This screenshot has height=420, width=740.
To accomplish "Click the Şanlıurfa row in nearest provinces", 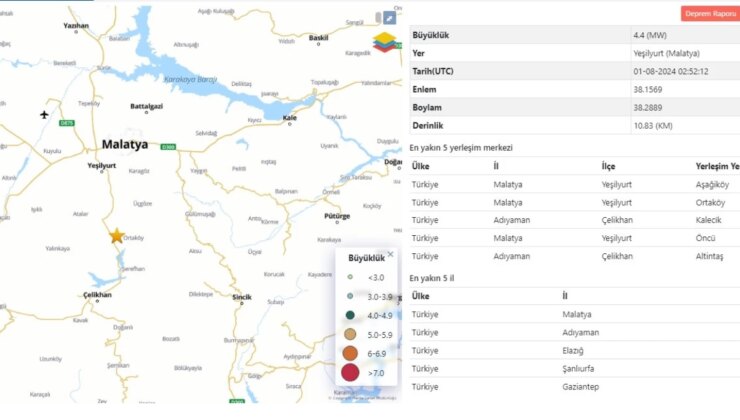I will click(x=574, y=369).
